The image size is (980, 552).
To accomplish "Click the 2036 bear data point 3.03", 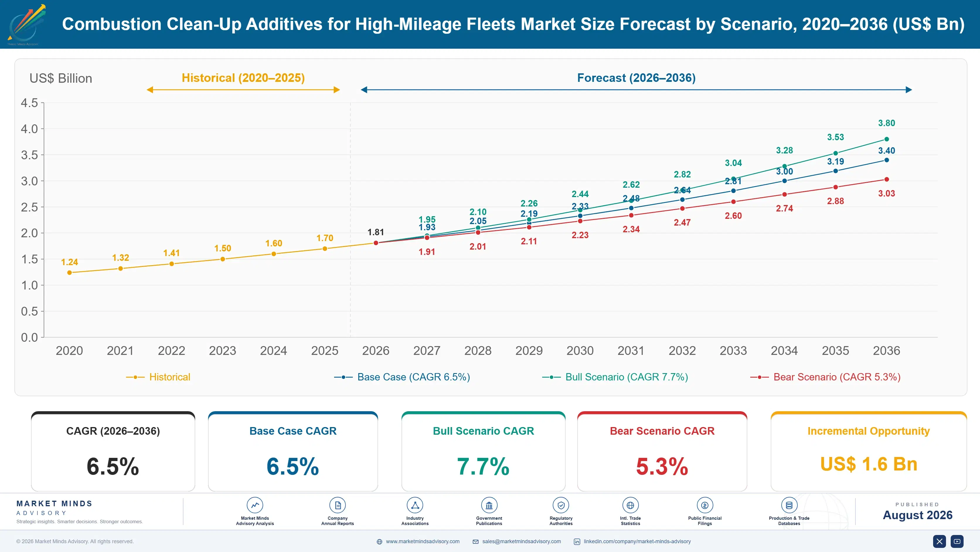I will coord(887,179).
